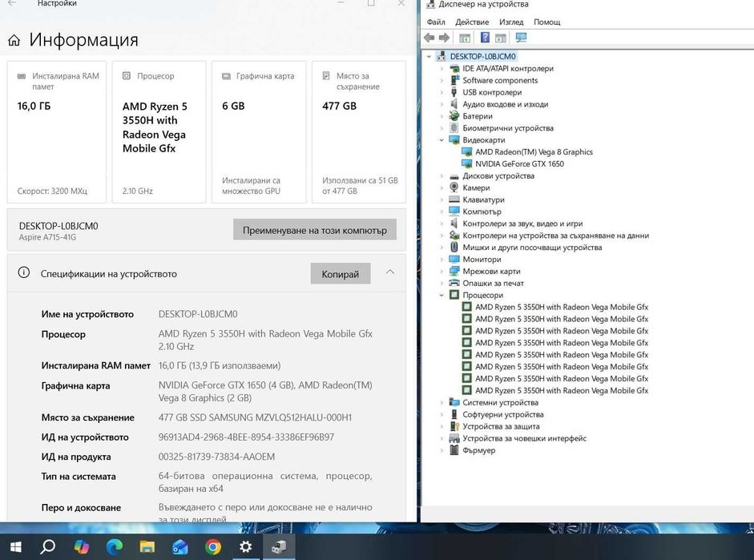Select Устройства за защита icon

(454, 426)
